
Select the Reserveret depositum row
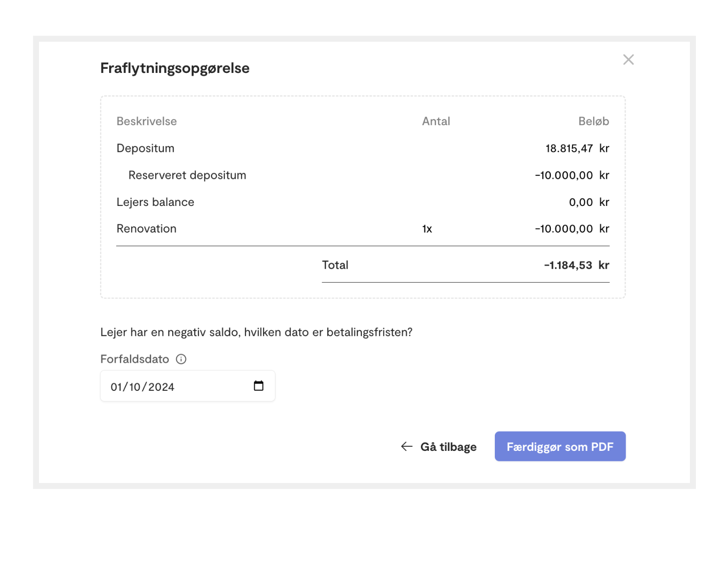(363, 175)
